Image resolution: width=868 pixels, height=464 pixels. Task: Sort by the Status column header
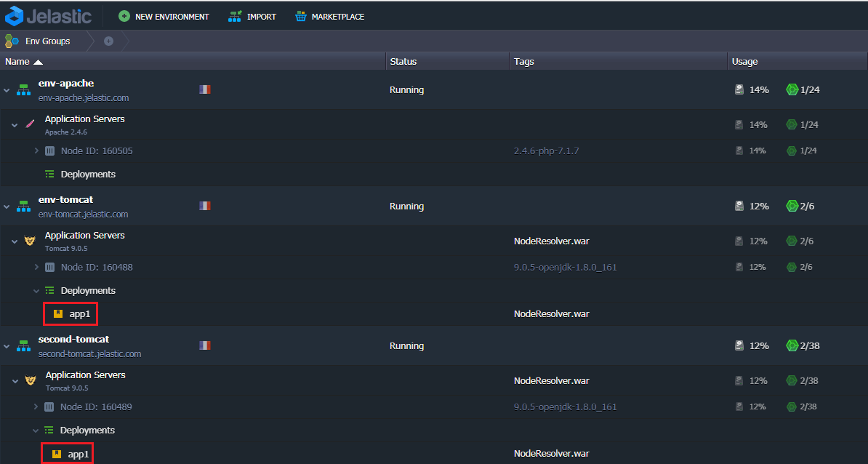[447, 62]
